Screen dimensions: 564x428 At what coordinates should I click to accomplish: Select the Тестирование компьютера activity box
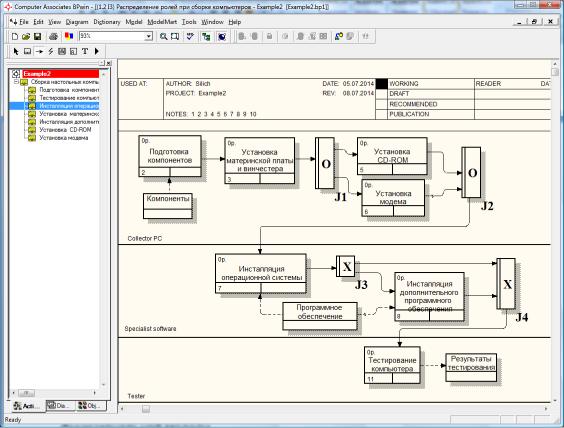point(392,365)
